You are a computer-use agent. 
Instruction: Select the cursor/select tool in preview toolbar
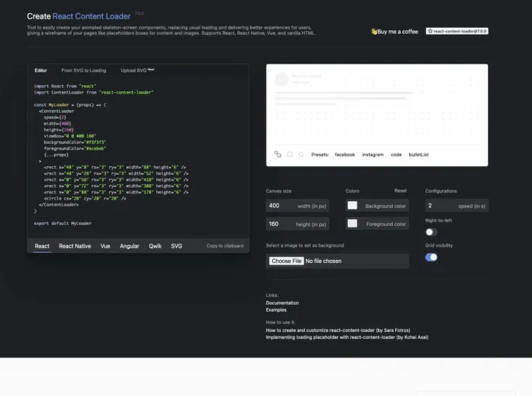point(278,154)
